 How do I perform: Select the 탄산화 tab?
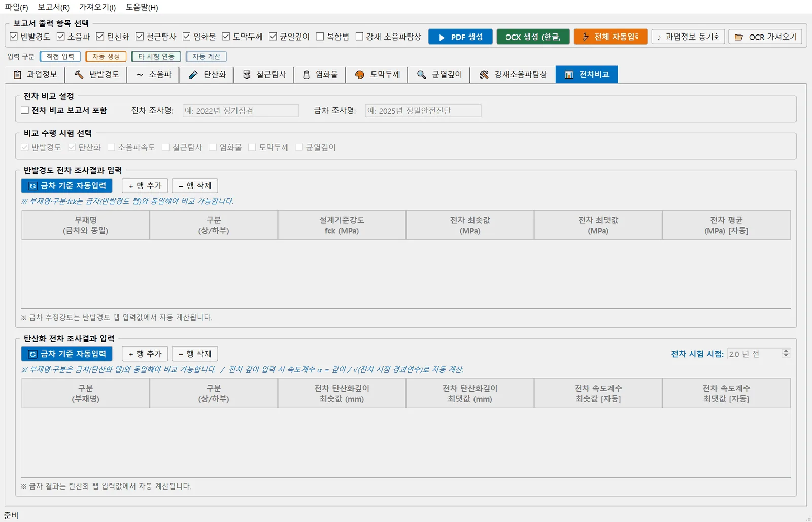click(x=207, y=75)
